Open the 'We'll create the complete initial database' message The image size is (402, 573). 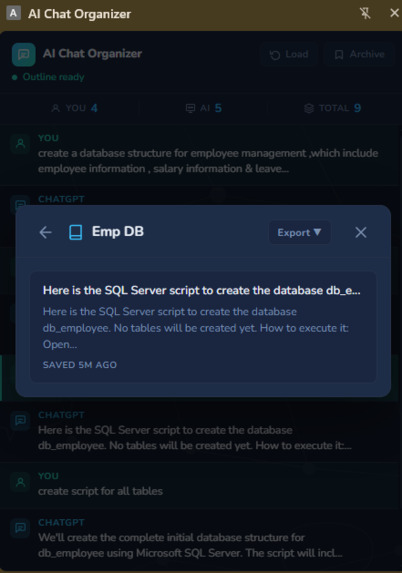tap(201, 540)
